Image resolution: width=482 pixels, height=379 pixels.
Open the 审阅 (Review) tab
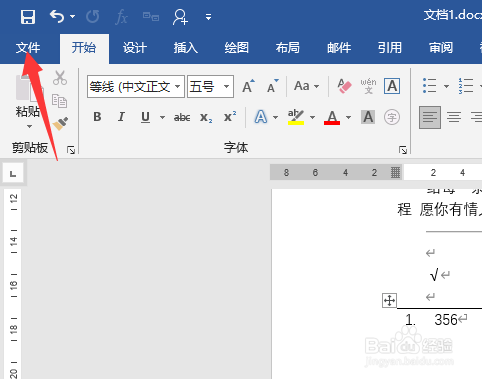click(441, 48)
